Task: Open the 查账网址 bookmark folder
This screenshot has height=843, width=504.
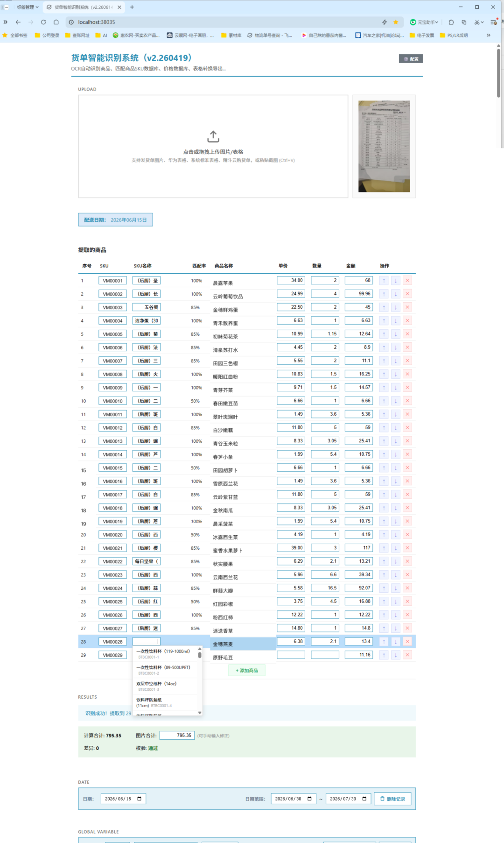Action: click(77, 35)
